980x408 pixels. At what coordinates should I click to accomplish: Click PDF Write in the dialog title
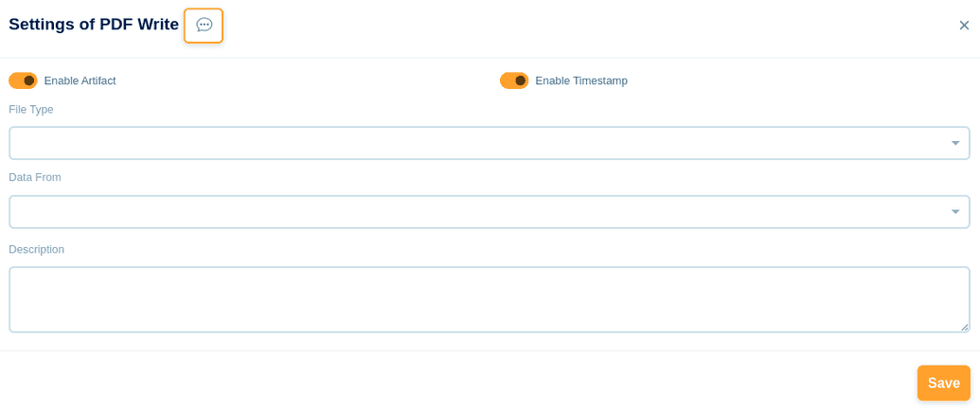click(138, 25)
